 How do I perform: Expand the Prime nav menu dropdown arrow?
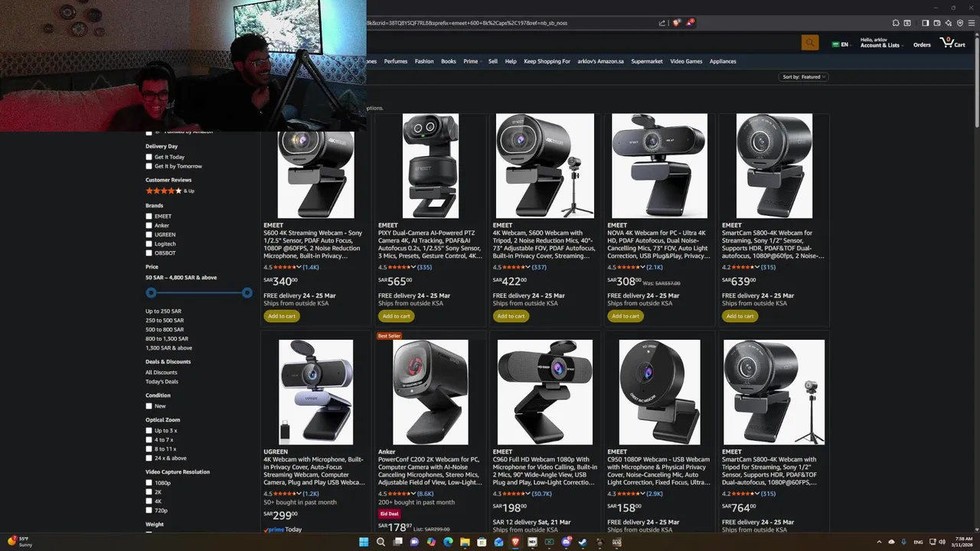click(x=481, y=61)
